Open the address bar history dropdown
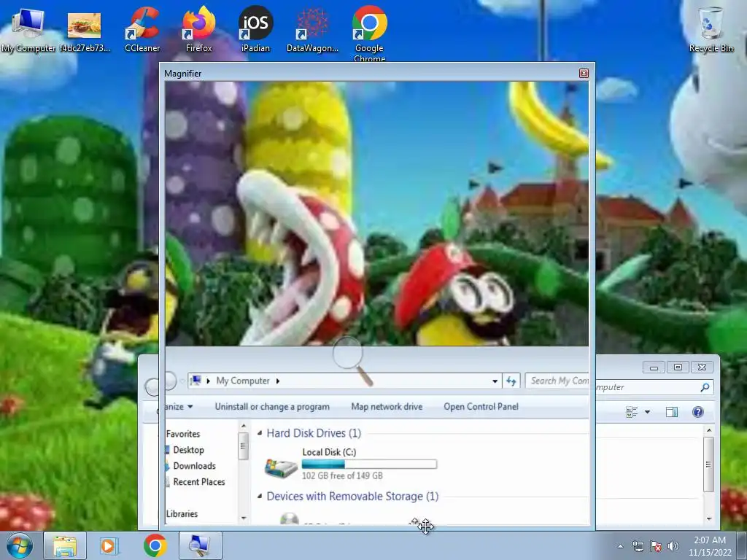The height and width of the screenshot is (560, 747). coord(495,381)
